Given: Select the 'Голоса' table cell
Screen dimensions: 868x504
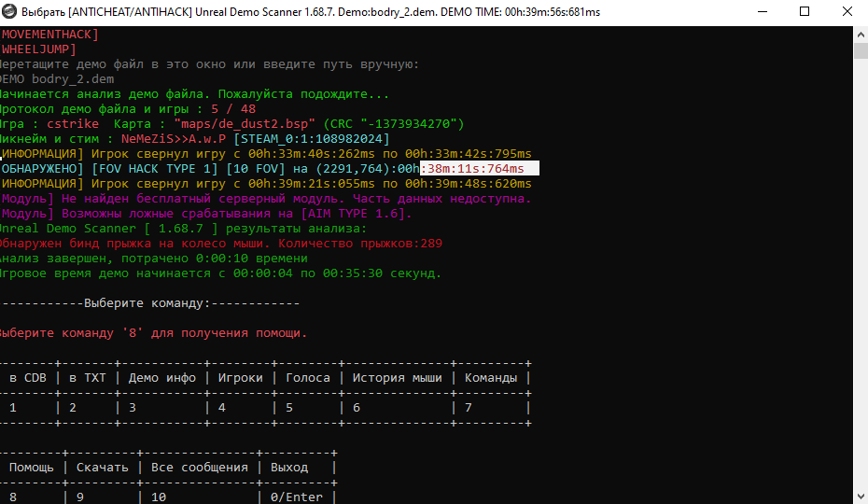Looking at the screenshot, I should (307, 378).
